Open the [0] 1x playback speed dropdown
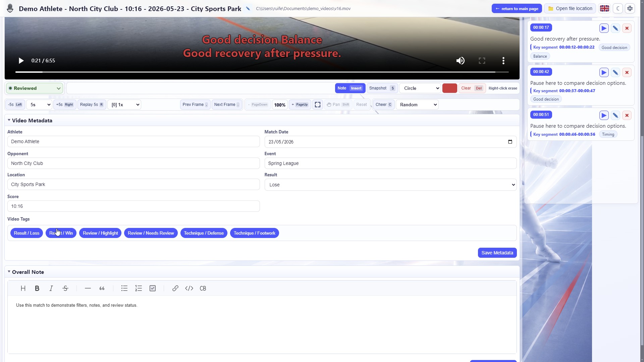Viewport: 644px width, 362px height. (x=124, y=105)
